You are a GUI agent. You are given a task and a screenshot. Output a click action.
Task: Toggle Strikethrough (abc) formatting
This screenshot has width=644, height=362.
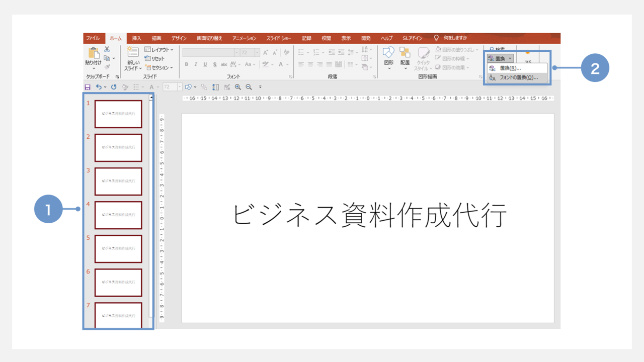[224, 64]
